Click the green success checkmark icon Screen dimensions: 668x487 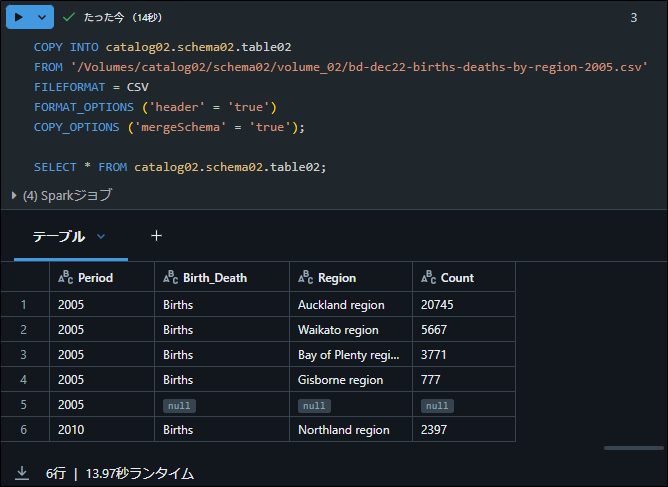[69, 17]
